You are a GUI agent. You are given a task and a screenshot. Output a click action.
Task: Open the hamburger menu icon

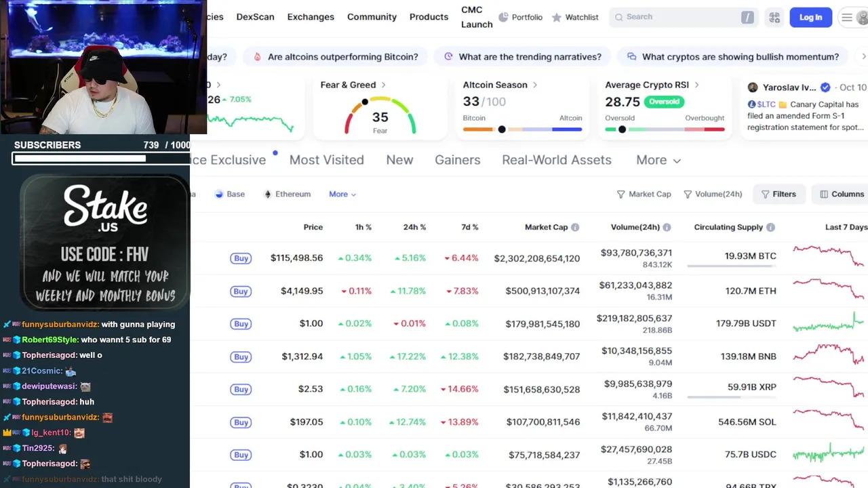[847, 18]
